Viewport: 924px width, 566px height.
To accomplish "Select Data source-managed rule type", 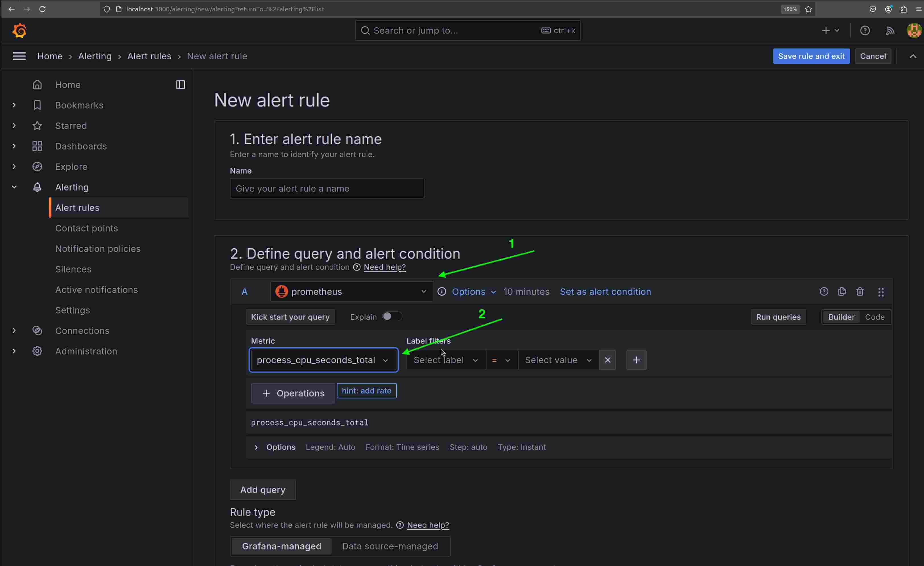I will [x=390, y=546].
